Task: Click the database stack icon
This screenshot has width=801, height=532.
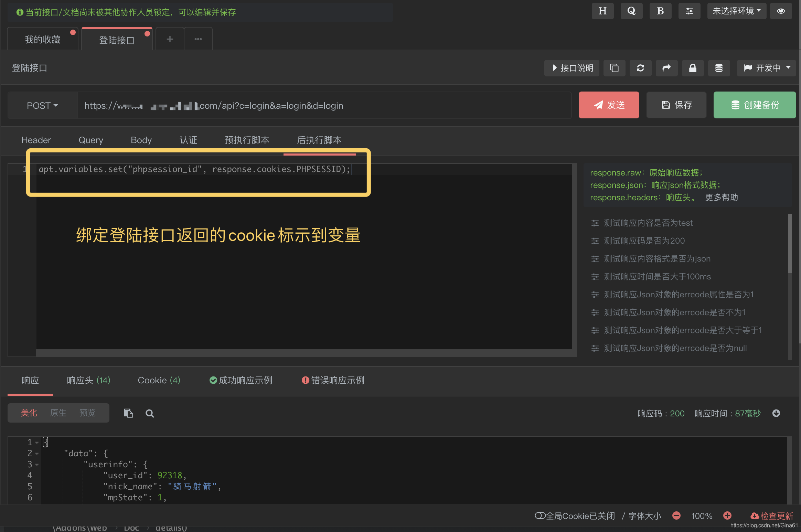Action: (719, 68)
